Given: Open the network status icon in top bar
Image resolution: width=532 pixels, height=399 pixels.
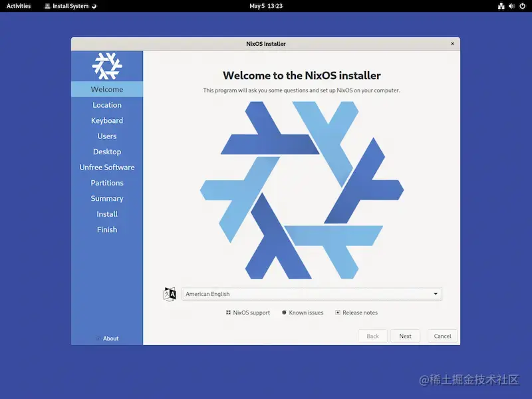Looking at the screenshot, I should (501, 6).
